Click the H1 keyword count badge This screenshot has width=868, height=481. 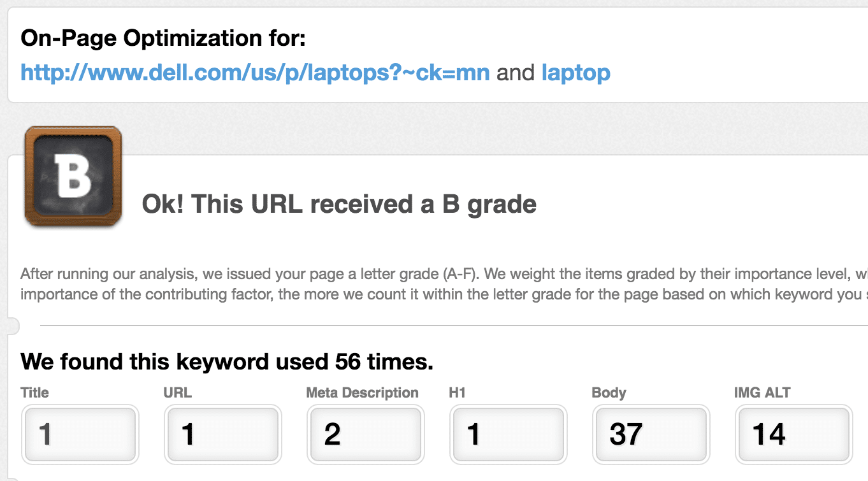click(x=507, y=434)
